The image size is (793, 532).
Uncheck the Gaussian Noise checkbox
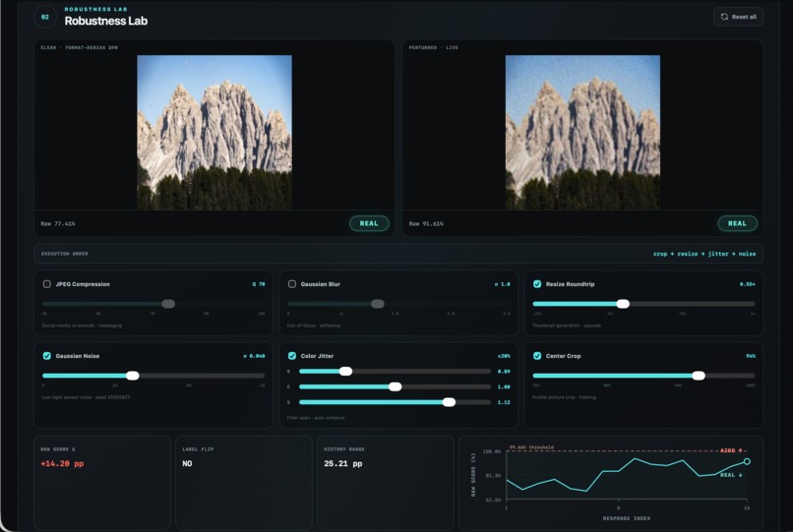click(x=46, y=356)
